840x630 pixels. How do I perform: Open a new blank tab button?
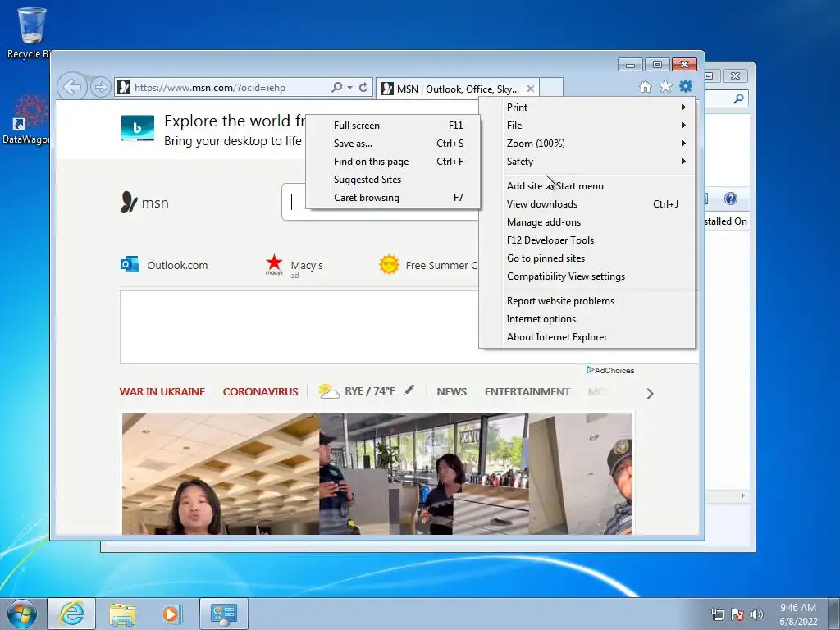click(551, 88)
